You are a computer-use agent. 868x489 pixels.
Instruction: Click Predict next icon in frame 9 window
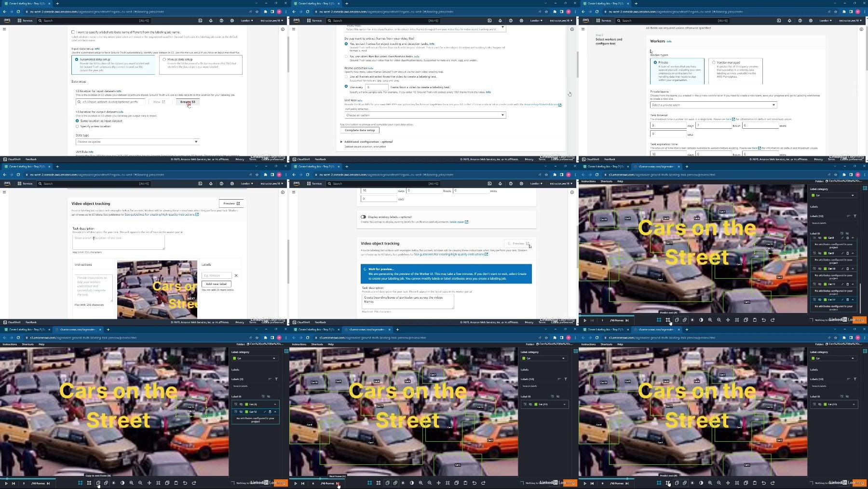[x=668, y=483]
